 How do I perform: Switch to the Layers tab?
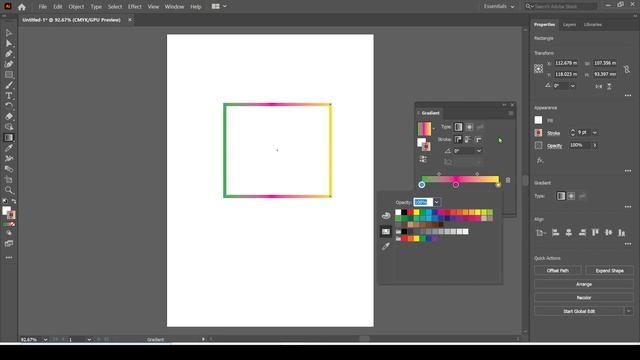(x=569, y=25)
